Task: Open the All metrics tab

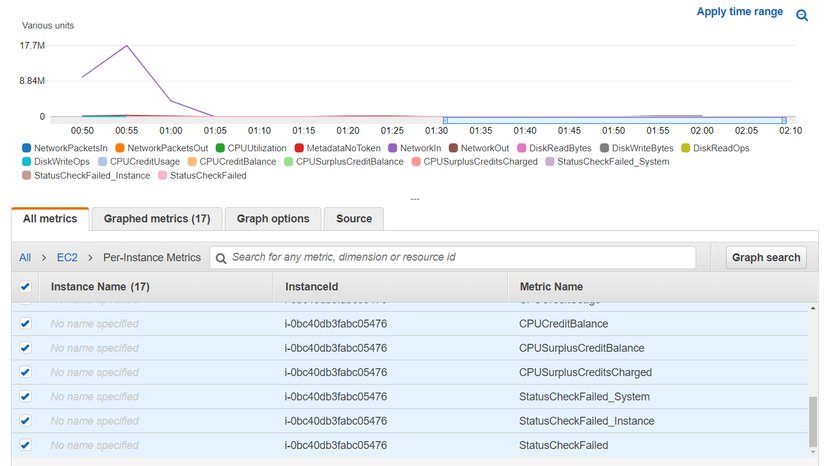Action: click(50, 219)
